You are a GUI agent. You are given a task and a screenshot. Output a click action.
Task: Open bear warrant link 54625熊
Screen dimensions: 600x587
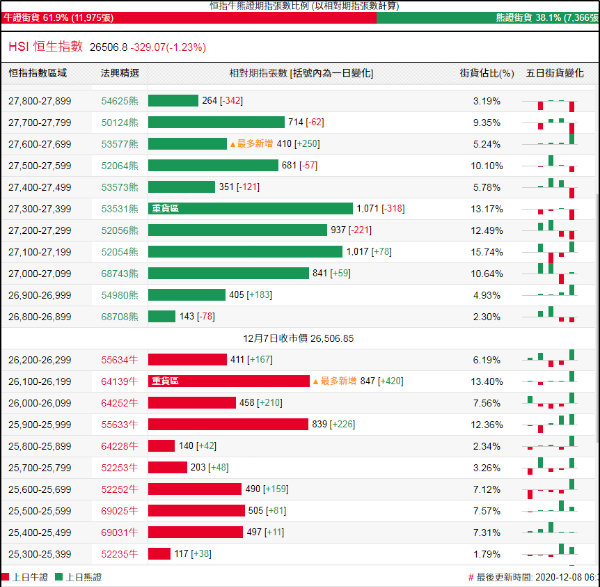(119, 101)
